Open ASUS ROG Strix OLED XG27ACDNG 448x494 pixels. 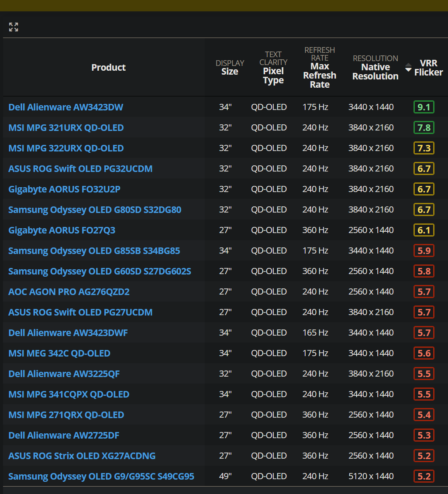[x=82, y=456]
